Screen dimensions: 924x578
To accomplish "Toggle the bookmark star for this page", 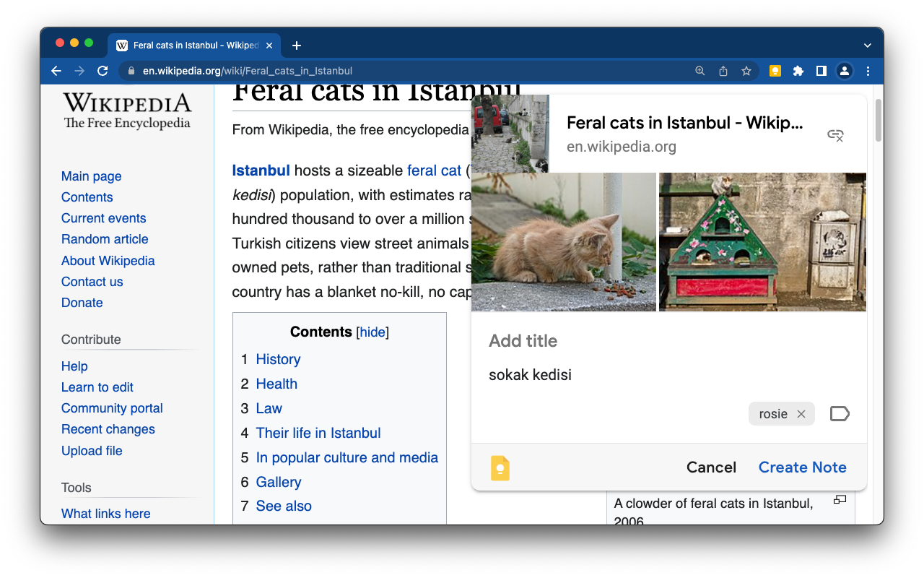I will [746, 71].
